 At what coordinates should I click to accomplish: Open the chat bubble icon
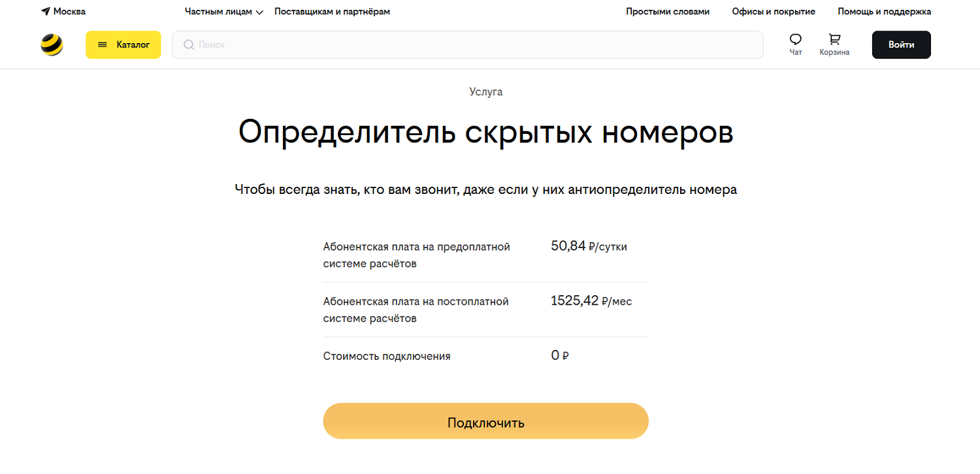coord(795,39)
